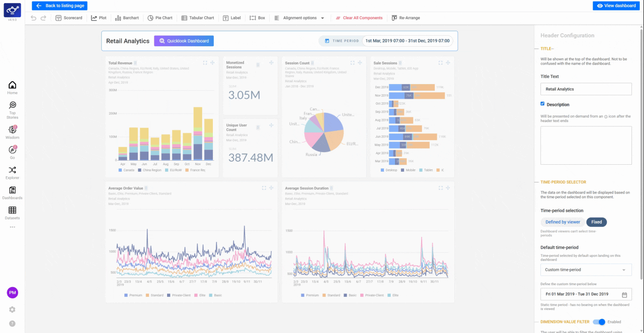Open Explorer in sidebar
Screen dimensions: 644x333
coord(12,173)
